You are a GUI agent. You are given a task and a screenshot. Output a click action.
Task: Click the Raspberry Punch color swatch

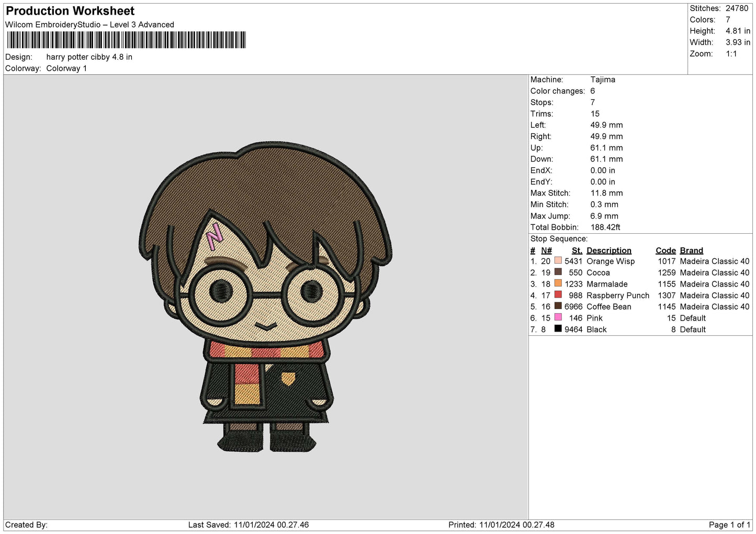coord(558,295)
